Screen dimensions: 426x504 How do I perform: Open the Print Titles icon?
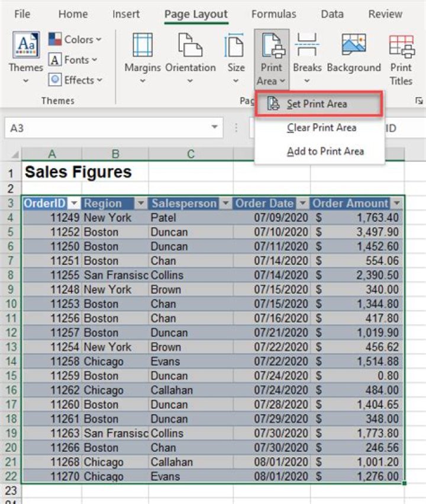[401, 46]
